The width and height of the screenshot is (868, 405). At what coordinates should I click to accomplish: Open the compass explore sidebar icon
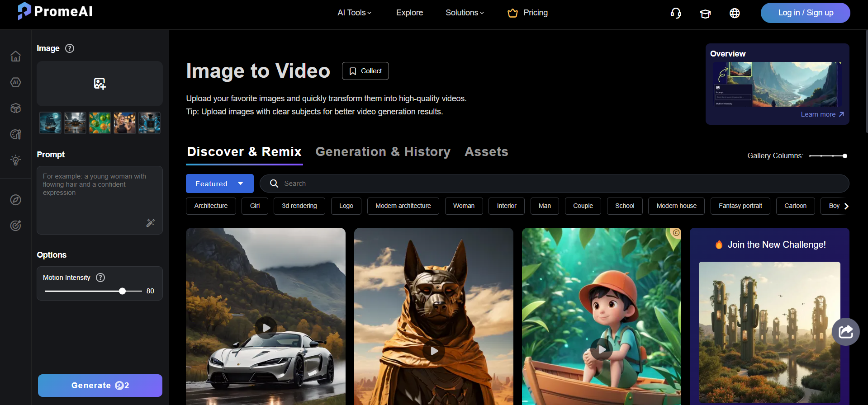[x=15, y=200]
